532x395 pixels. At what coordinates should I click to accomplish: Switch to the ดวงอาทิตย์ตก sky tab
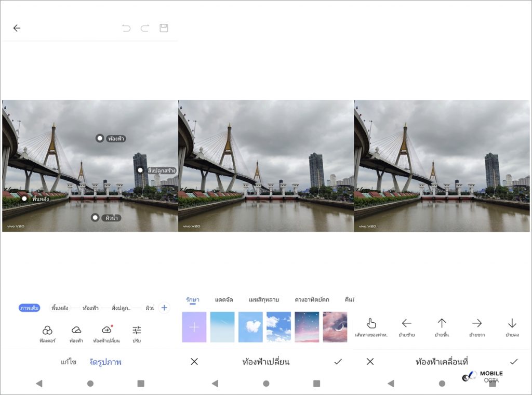pyautogui.click(x=312, y=300)
